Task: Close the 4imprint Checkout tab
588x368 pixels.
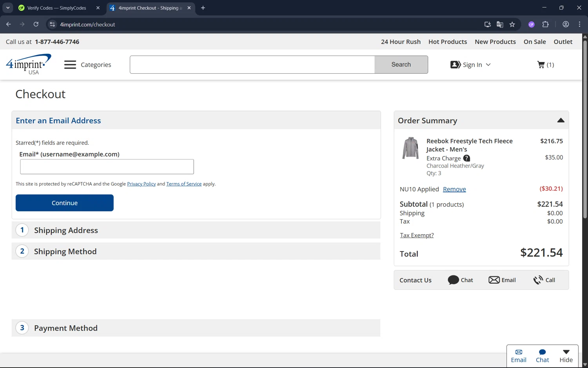Action: 189,8
